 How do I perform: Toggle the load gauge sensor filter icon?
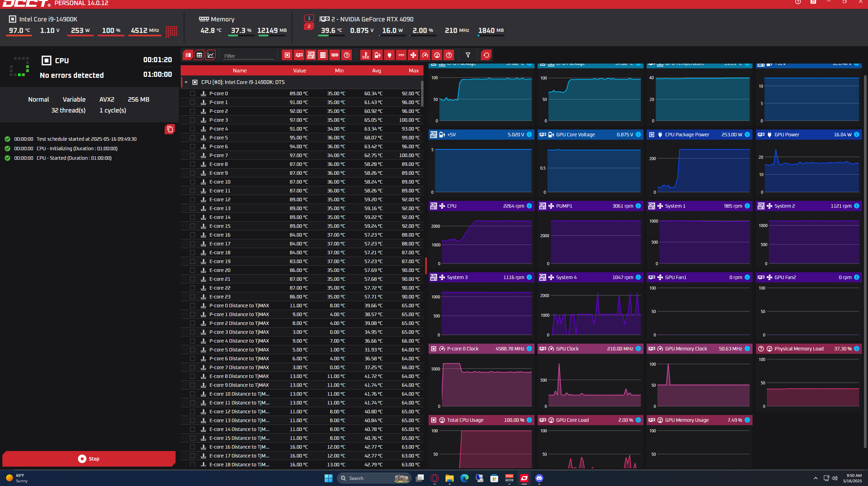437,55
